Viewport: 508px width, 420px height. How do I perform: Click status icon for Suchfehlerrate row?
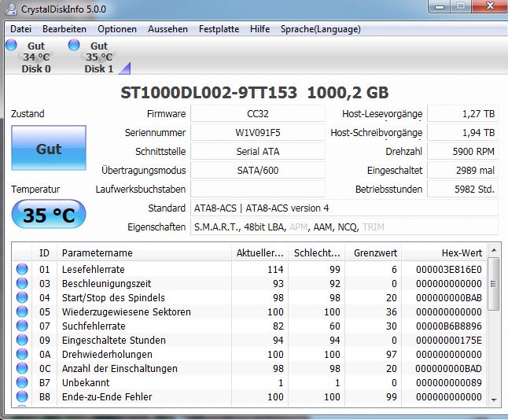tap(22, 326)
